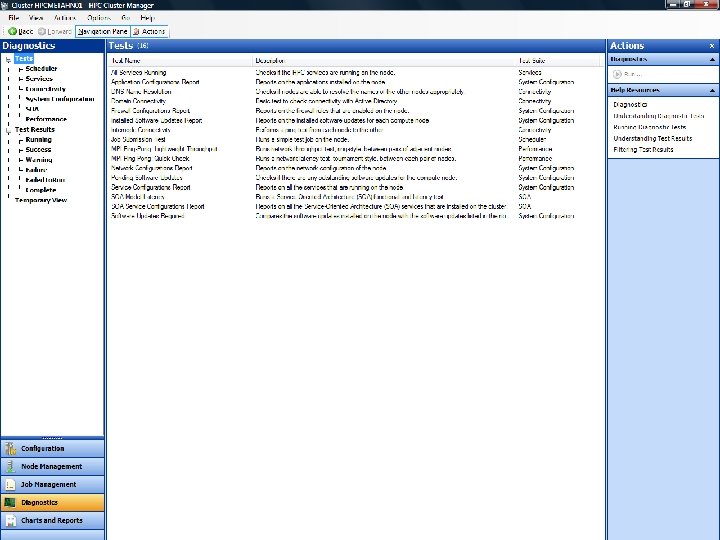Click the Run play icon in Actions
Viewport: 720px width, 540px height.
(617, 74)
